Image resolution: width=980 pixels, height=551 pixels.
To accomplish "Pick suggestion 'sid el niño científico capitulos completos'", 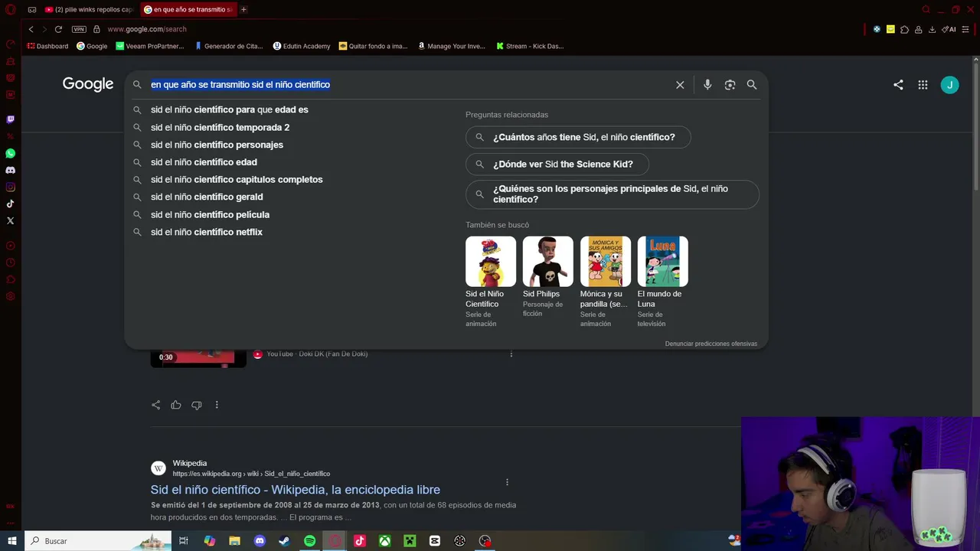I will [x=237, y=180].
